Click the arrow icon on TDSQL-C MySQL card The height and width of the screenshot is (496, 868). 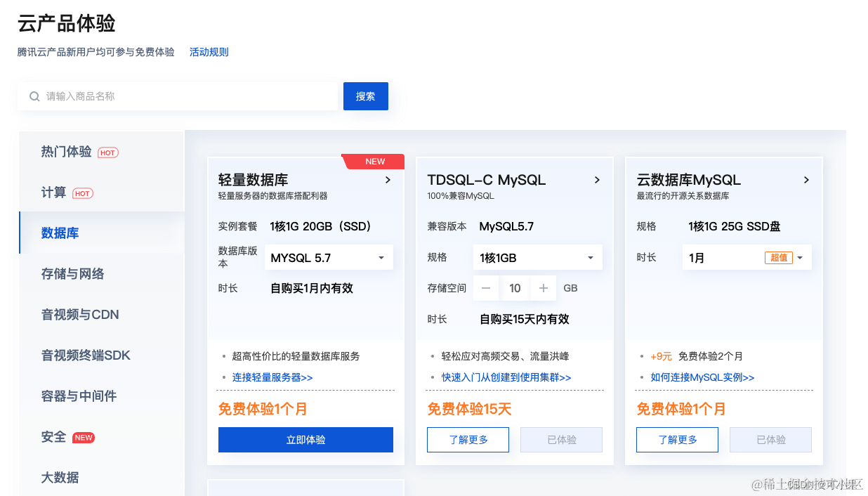pyautogui.click(x=597, y=180)
